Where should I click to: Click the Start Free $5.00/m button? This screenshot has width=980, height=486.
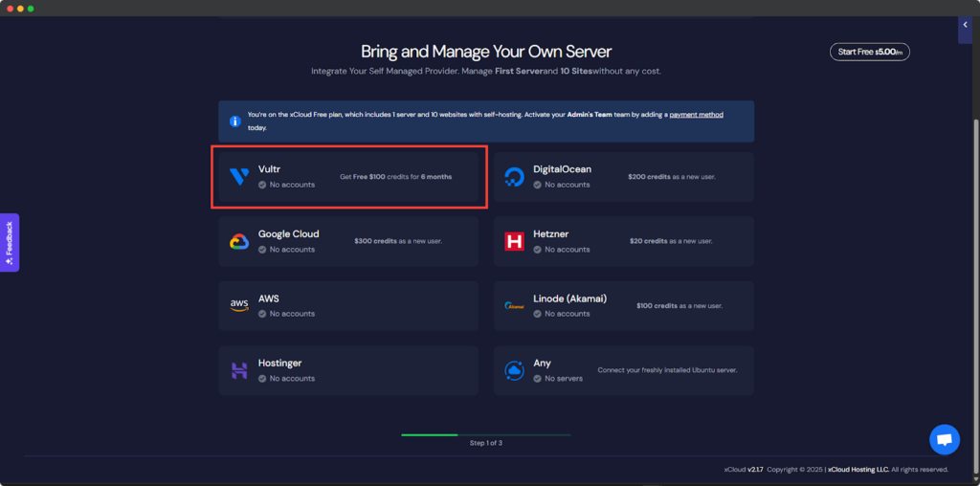coord(869,52)
